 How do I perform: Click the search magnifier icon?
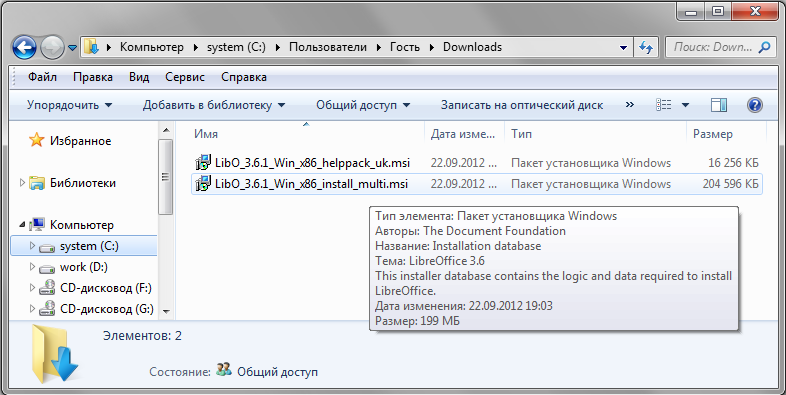point(764,47)
